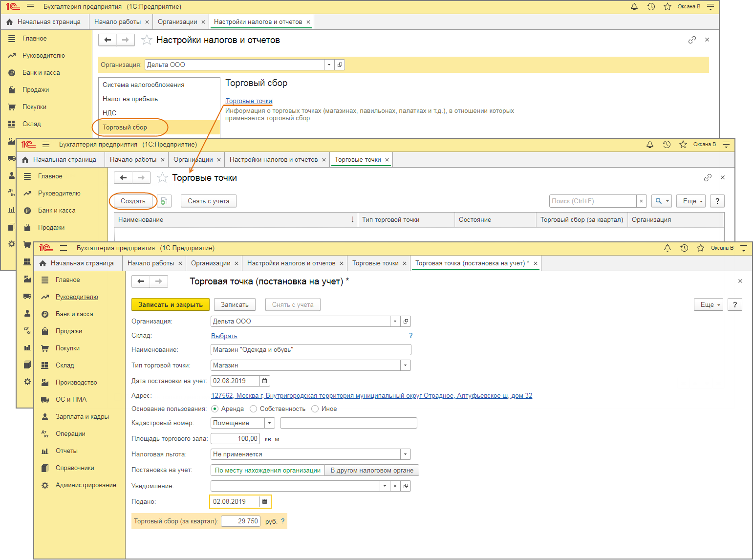This screenshot has width=754, height=560.
Task: Click Записать button
Action: click(x=235, y=304)
